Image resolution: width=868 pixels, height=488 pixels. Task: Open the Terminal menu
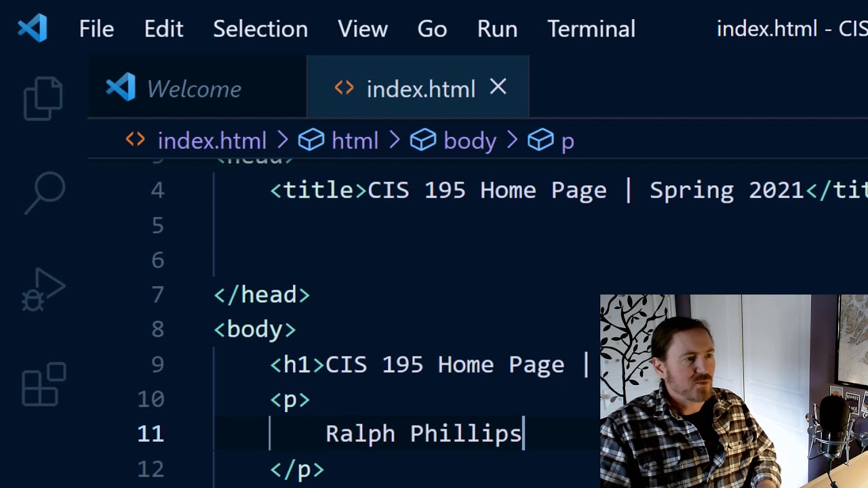(591, 29)
